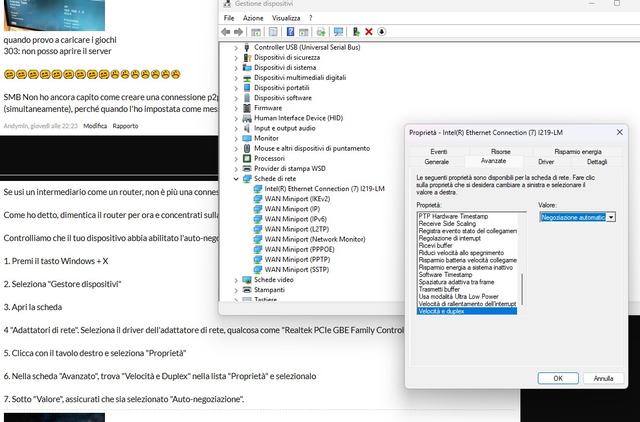Image resolution: width=640 pixels, height=422 pixels.
Task: Expand Dispositivi portatili node
Action: coord(236,88)
